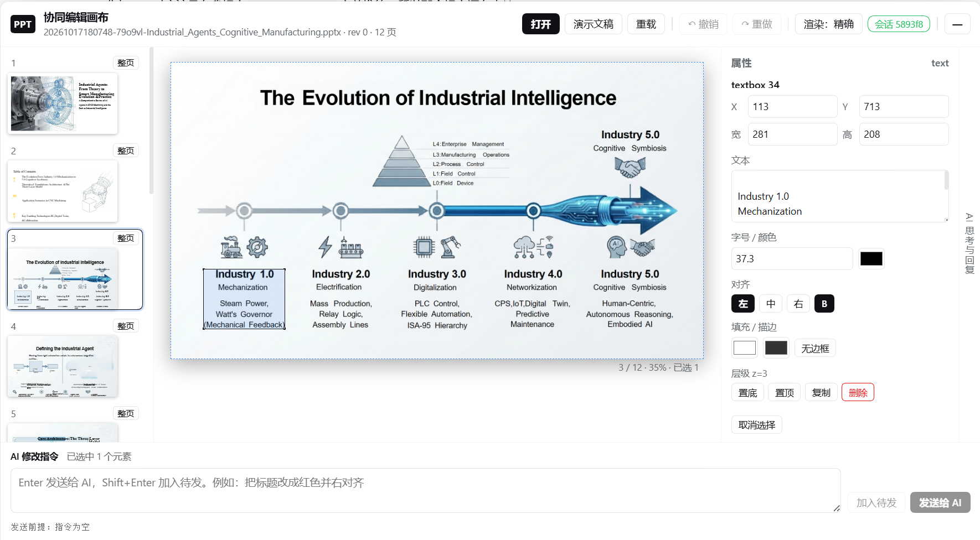Set alignment to left (左)
Image resolution: width=980 pixels, height=540 pixels.
pyautogui.click(x=743, y=304)
